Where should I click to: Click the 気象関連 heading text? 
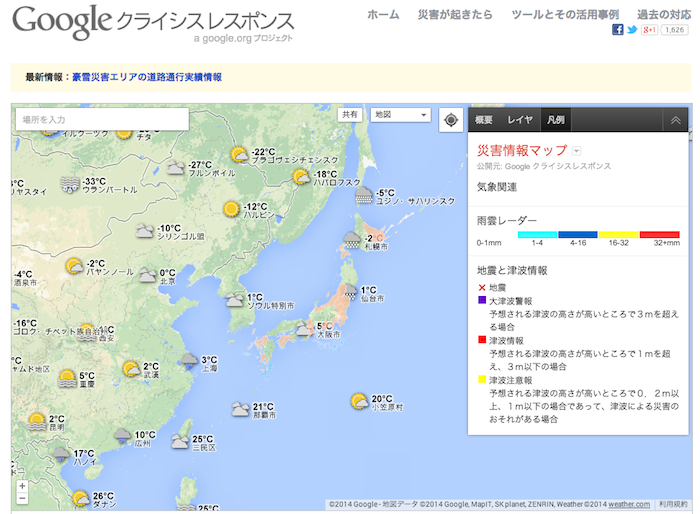pos(497,187)
